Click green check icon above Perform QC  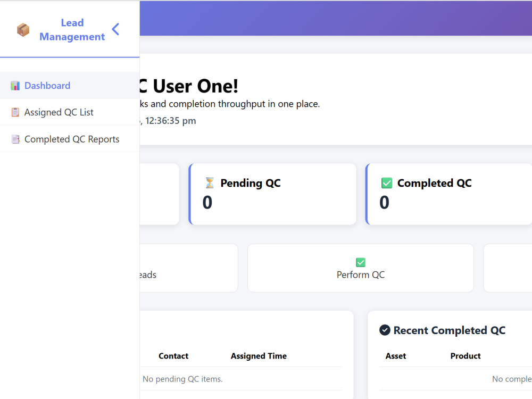pos(360,262)
